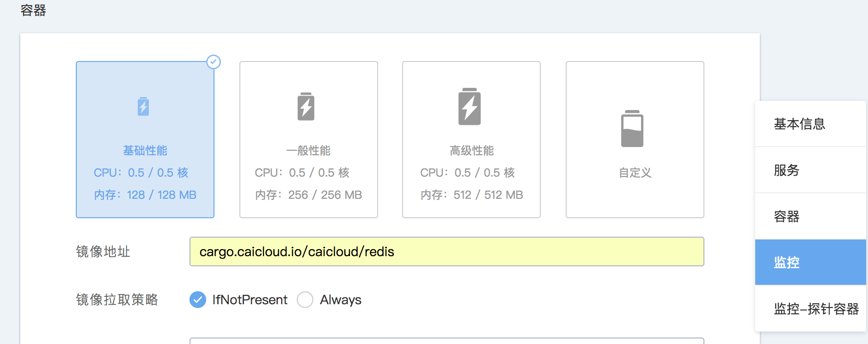Screen dimensions: 868x344
Task: Click the half-full battery icon for 自定义
Action: tap(632, 129)
